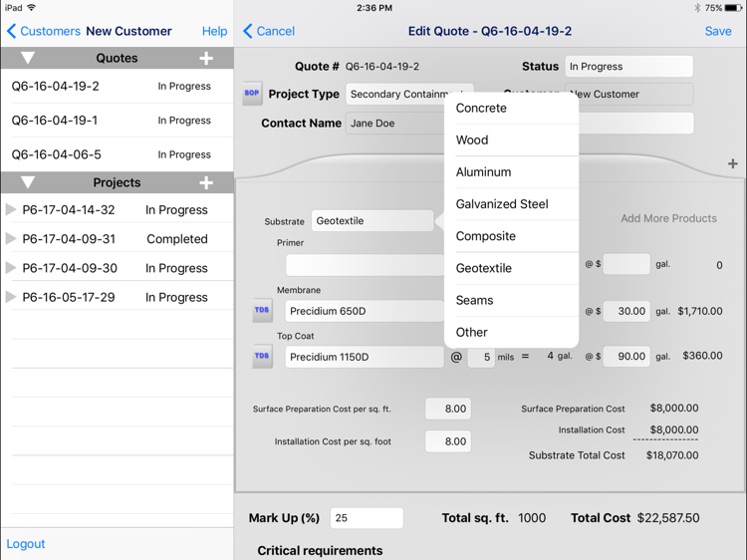Add a new quote with plus icon

pyautogui.click(x=206, y=59)
